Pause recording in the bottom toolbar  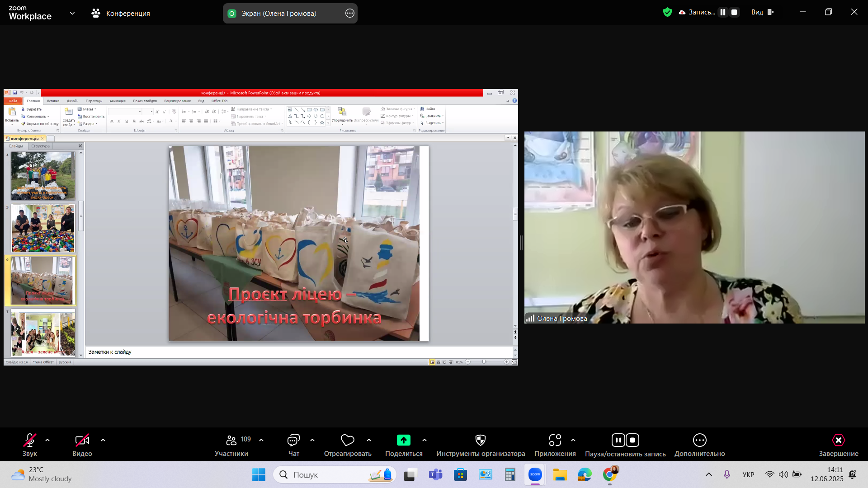point(618,440)
